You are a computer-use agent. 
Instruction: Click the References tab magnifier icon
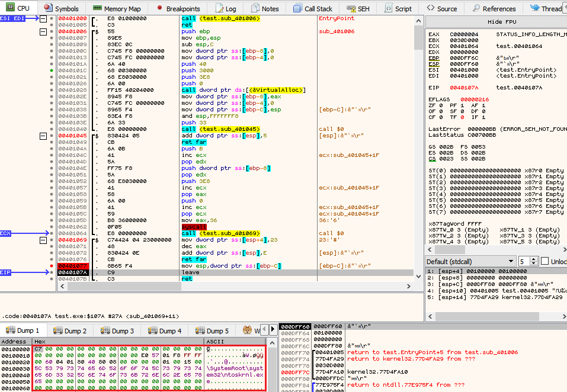475,8
